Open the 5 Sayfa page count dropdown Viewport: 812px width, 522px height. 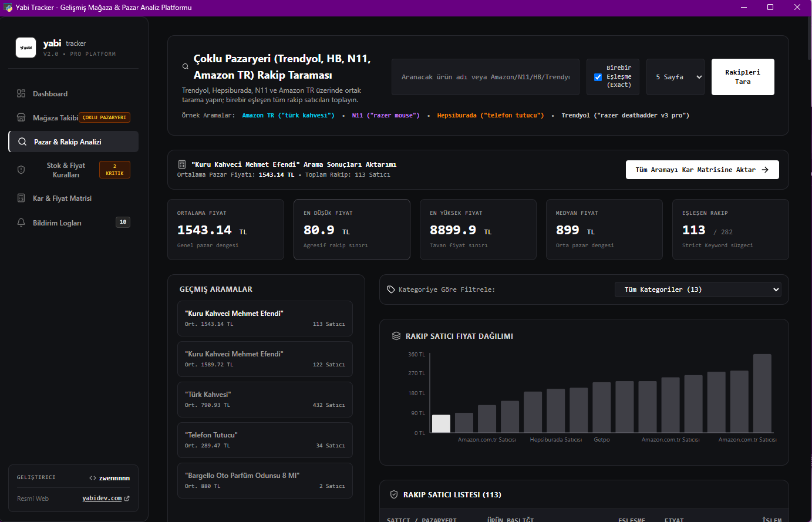[x=675, y=77]
